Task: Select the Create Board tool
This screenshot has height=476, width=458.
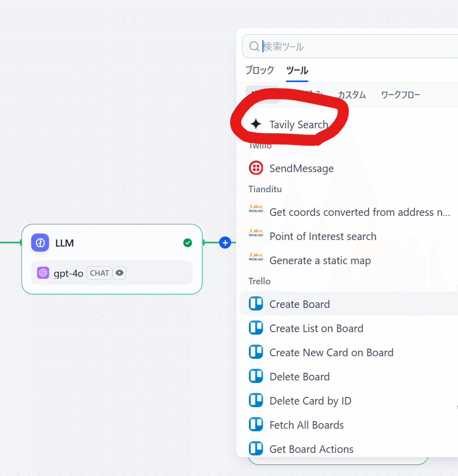Action: (x=349, y=304)
